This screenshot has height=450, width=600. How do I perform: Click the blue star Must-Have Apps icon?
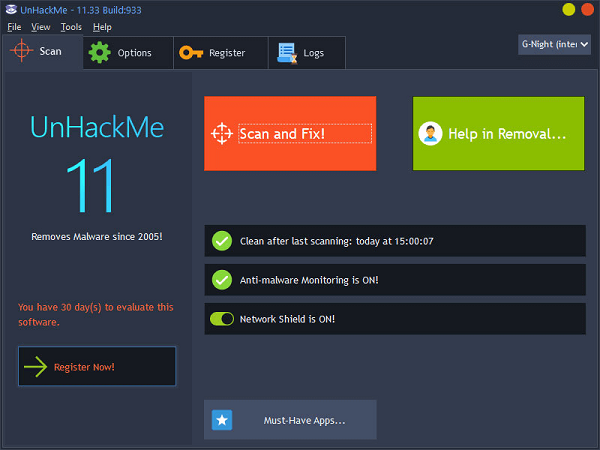point(222,420)
